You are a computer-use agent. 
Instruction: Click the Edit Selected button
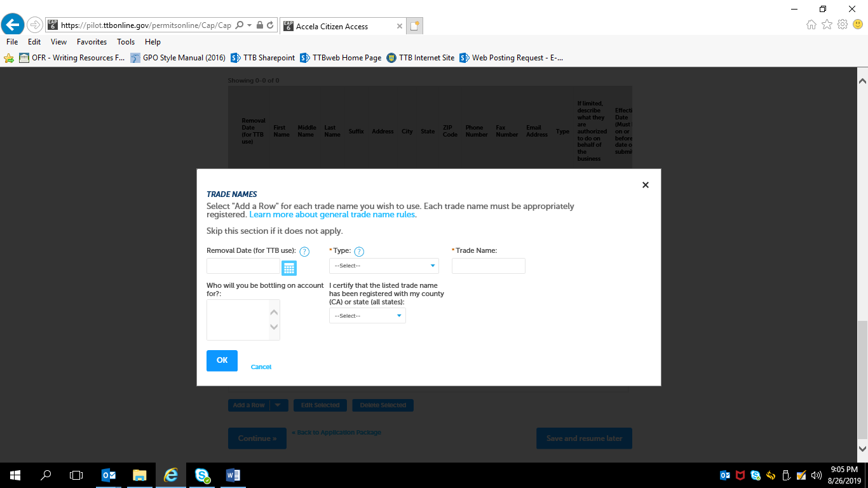tap(320, 405)
